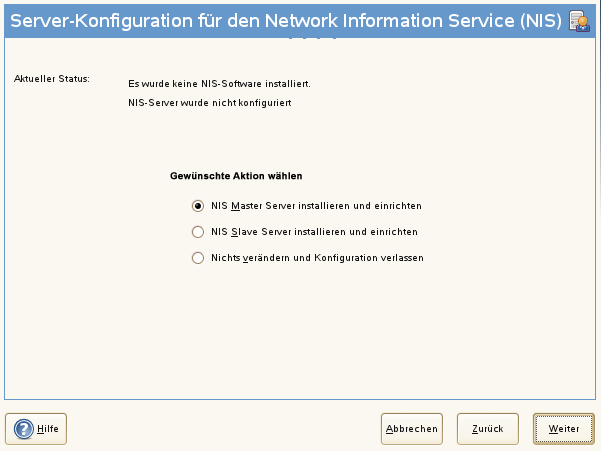Select NIS Master Server radio button
This screenshot has width=601, height=451.
point(197,206)
